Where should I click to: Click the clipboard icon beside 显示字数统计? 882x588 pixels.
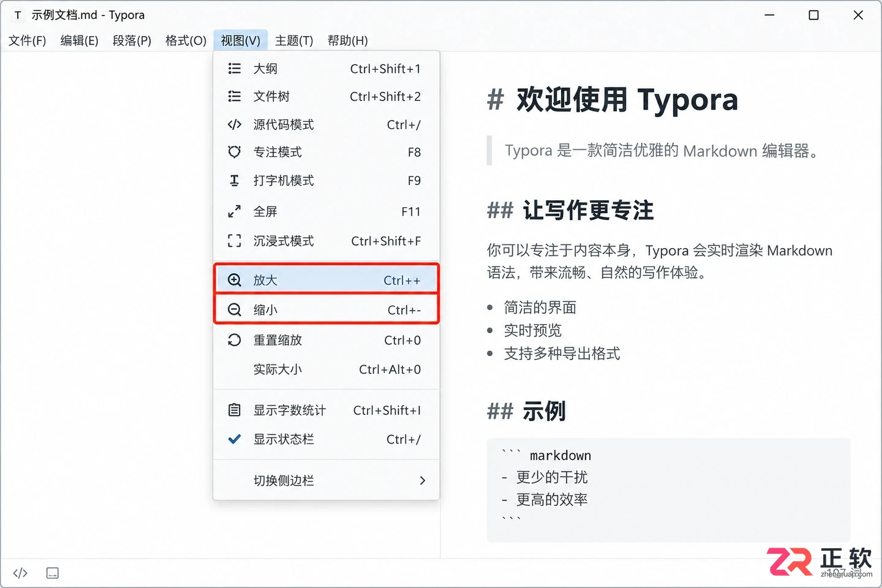tap(234, 410)
